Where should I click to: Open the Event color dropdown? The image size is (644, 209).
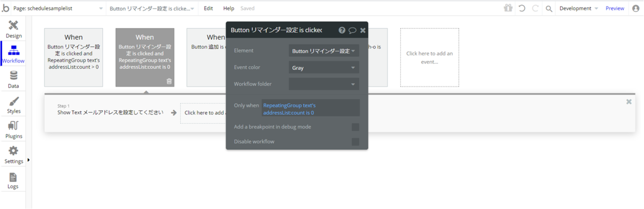click(x=324, y=68)
